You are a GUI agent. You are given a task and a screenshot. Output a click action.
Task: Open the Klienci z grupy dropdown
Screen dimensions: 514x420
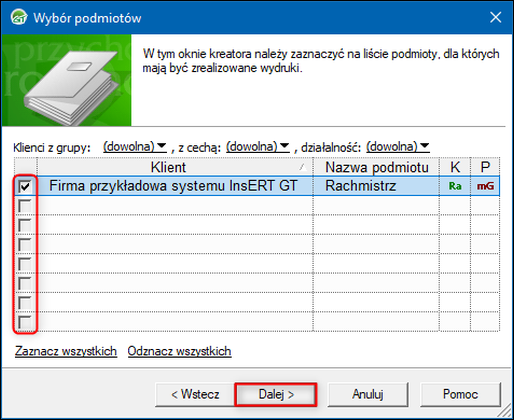135,146
